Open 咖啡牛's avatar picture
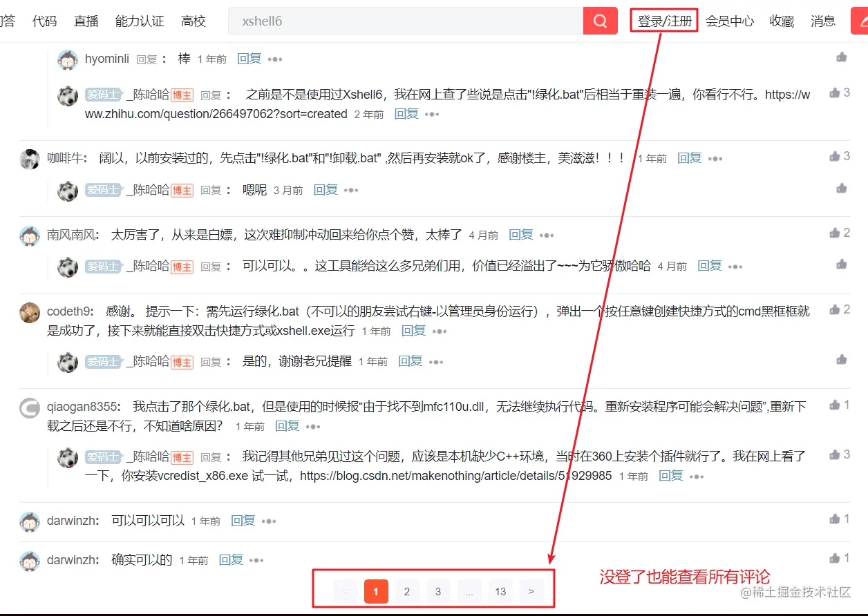 click(29, 159)
